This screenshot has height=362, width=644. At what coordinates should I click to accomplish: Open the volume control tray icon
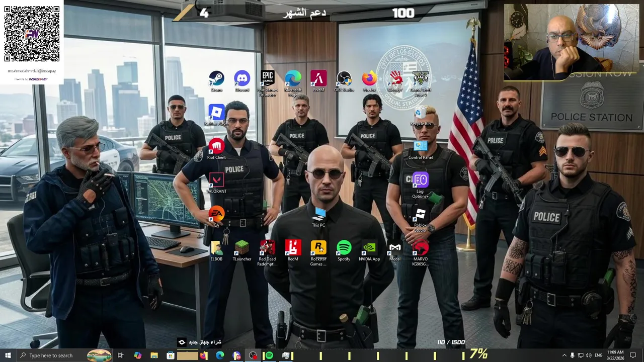588,355
